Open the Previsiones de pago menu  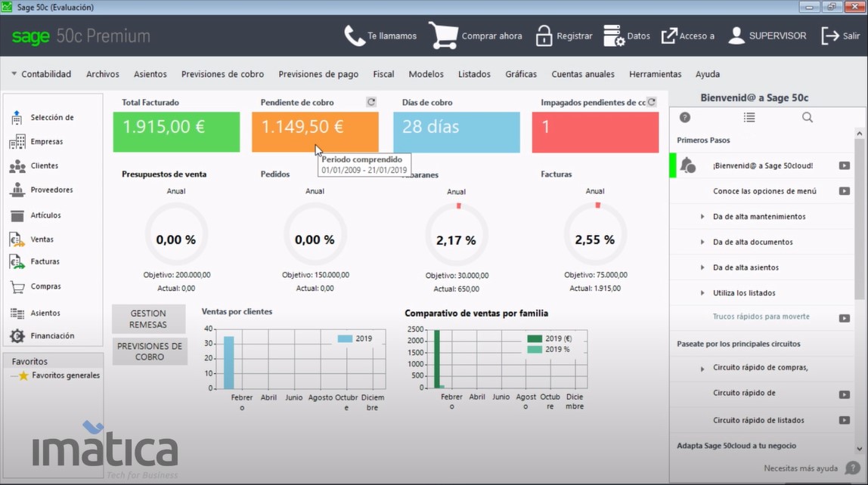click(x=318, y=74)
